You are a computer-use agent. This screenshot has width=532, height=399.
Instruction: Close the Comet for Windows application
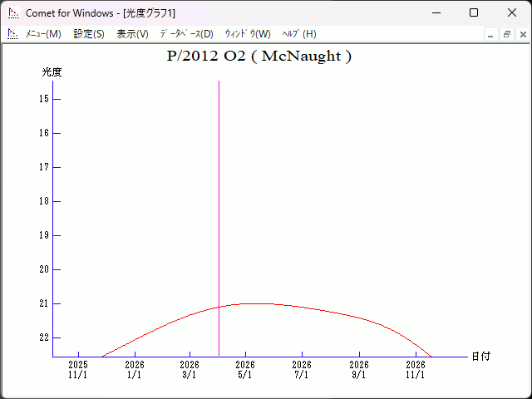[x=512, y=12]
